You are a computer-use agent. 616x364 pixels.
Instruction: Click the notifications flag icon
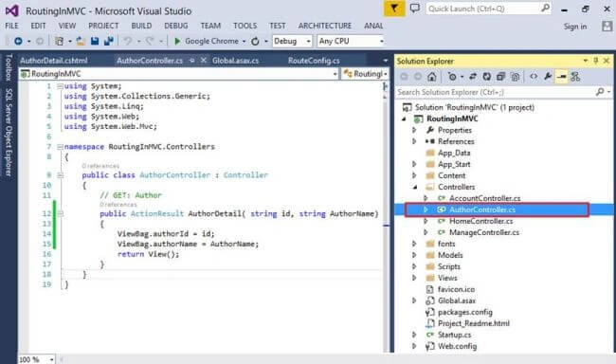pyautogui.click(x=394, y=9)
